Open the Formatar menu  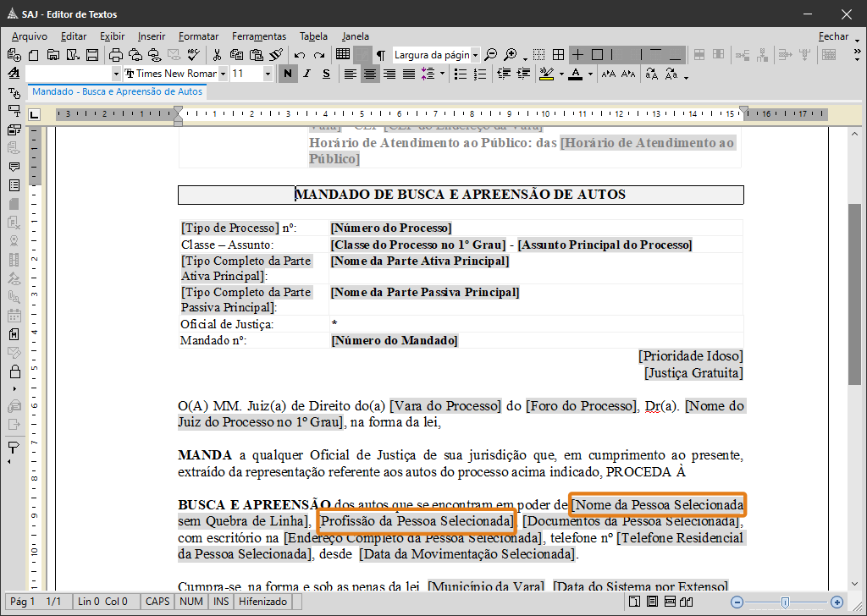click(198, 36)
